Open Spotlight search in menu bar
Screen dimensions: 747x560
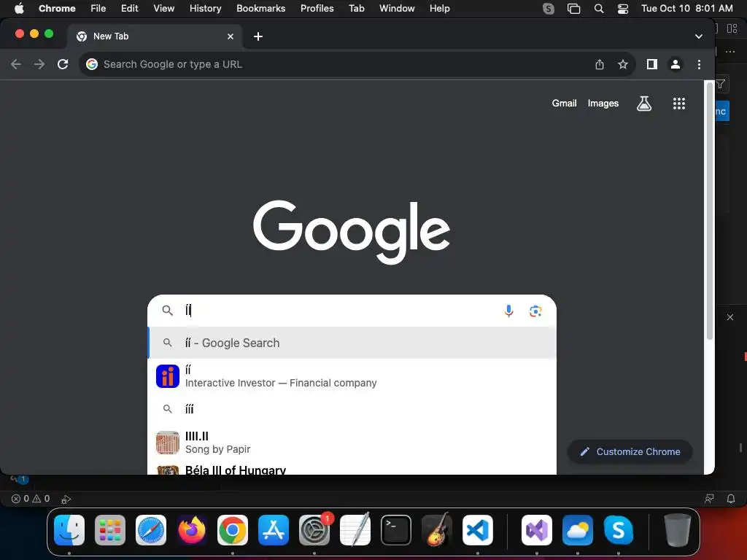pyautogui.click(x=599, y=9)
